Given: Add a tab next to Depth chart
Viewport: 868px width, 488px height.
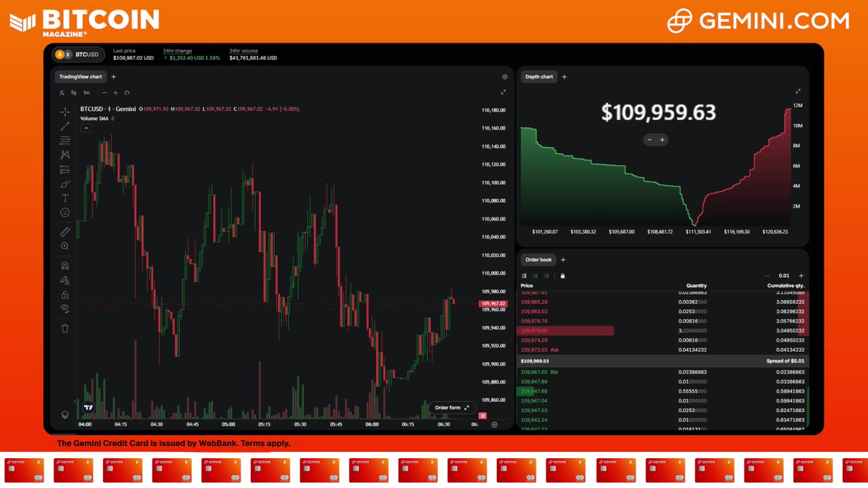Looking at the screenshot, I should 564,77.
